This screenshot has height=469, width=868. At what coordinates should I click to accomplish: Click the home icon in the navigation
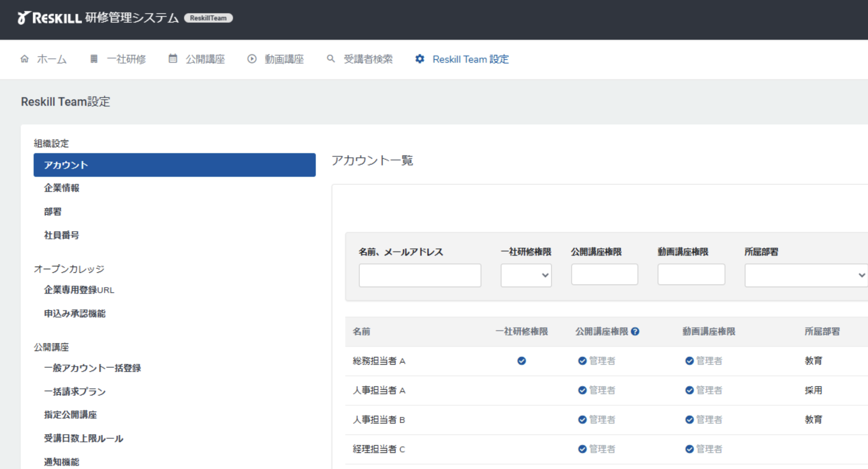25,59
